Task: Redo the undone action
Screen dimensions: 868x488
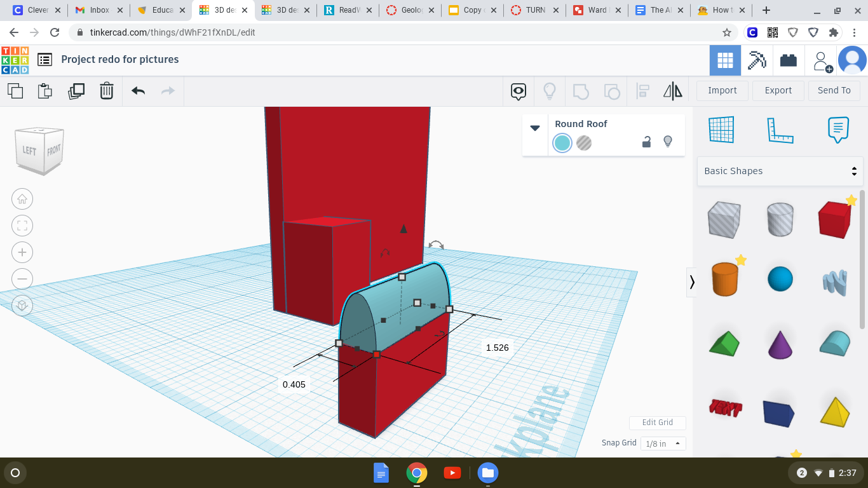Action: [168, 91]
